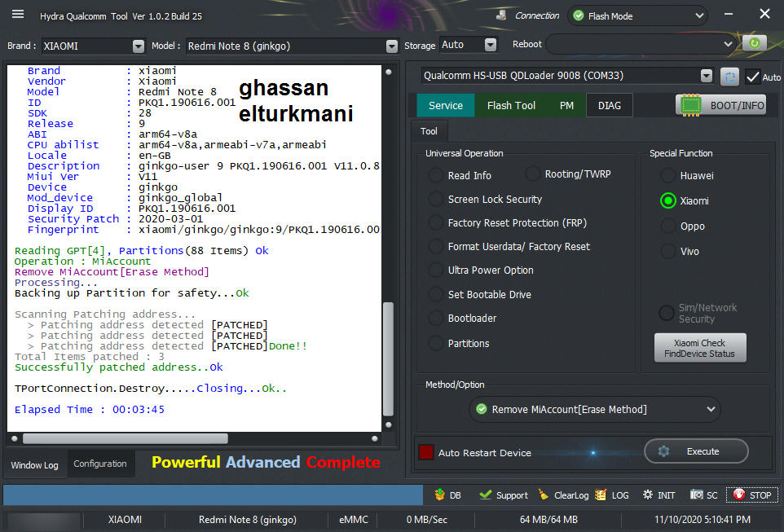Open the COM port dropdown arrow
784x532 pixels.
706,76
